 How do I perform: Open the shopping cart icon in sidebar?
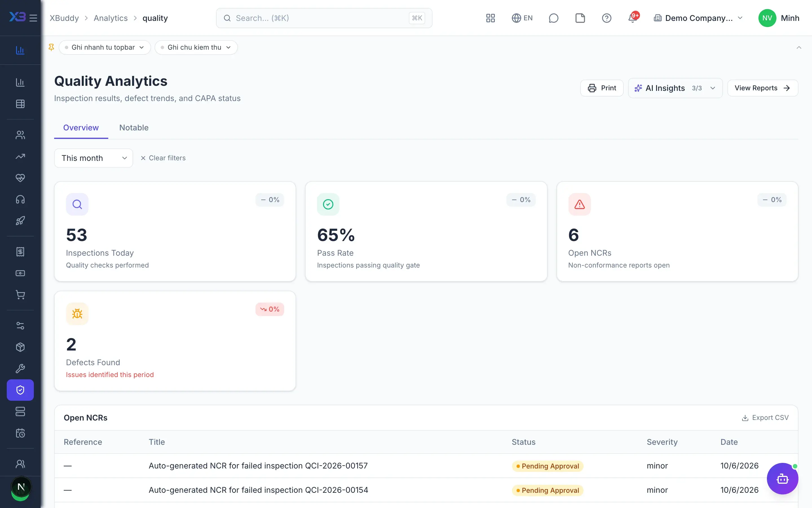coord(20,295)
